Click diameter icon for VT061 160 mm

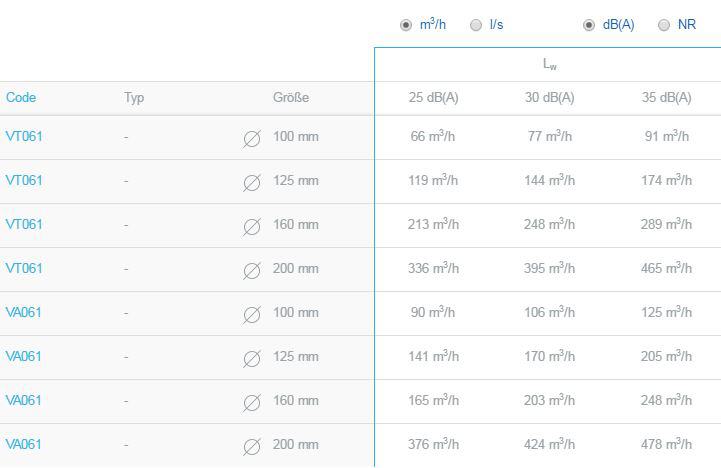coord(252,227)
